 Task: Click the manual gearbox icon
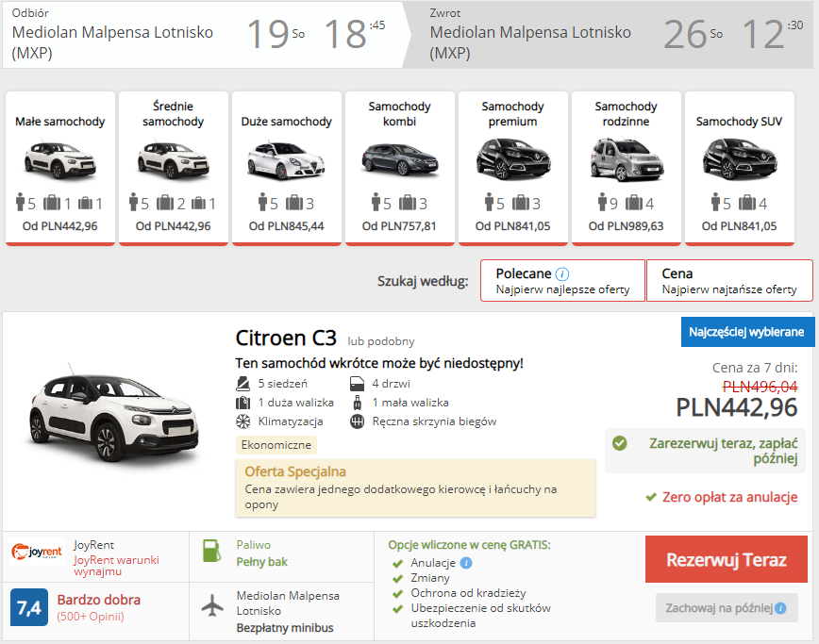[358, 421]
